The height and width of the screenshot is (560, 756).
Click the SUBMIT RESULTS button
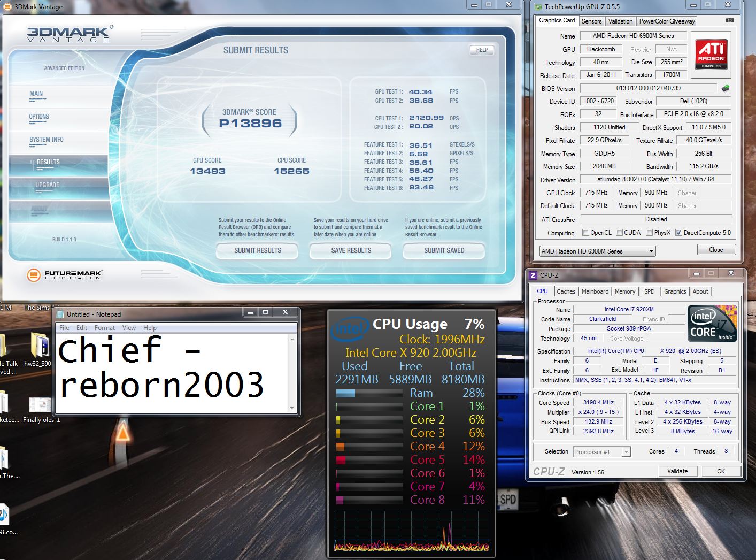click(257, 250)
